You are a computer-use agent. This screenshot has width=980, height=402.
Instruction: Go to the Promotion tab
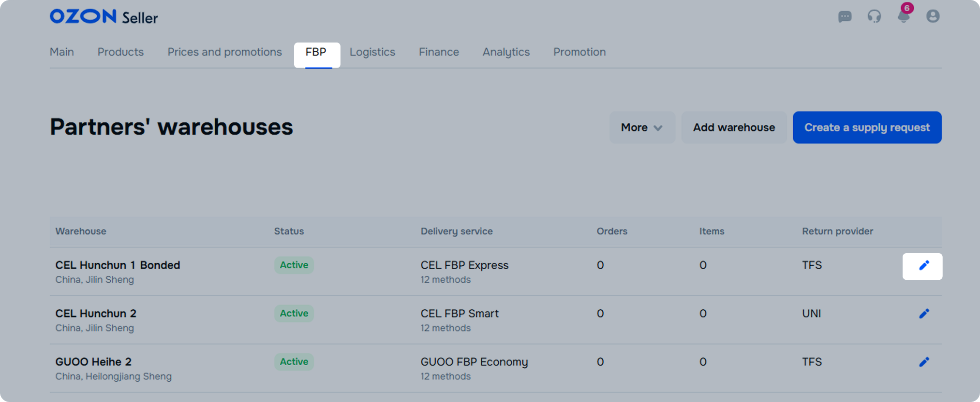pyautogui.click(x=579, y=52)
